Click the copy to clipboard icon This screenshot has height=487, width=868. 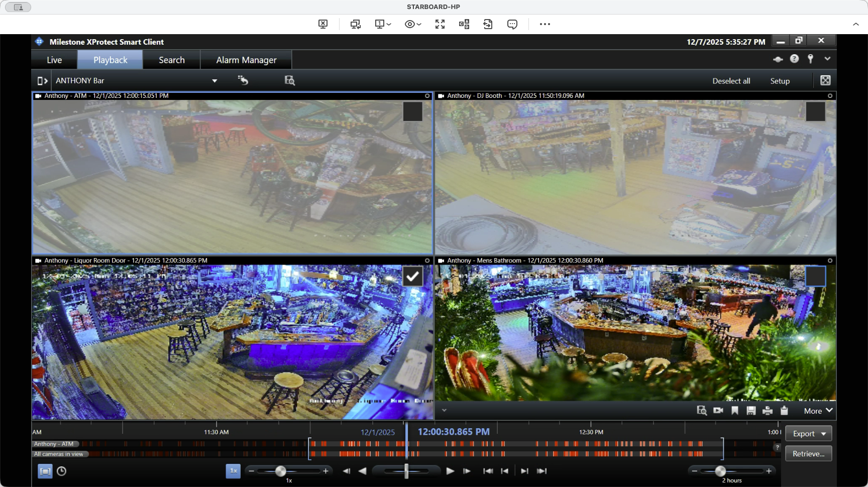[x=784, y=411]
